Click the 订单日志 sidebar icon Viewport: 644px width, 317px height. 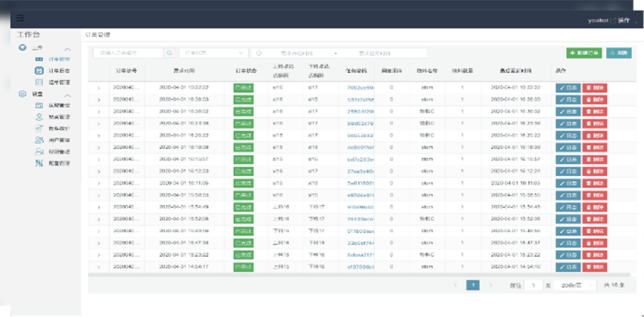[39, 71]
